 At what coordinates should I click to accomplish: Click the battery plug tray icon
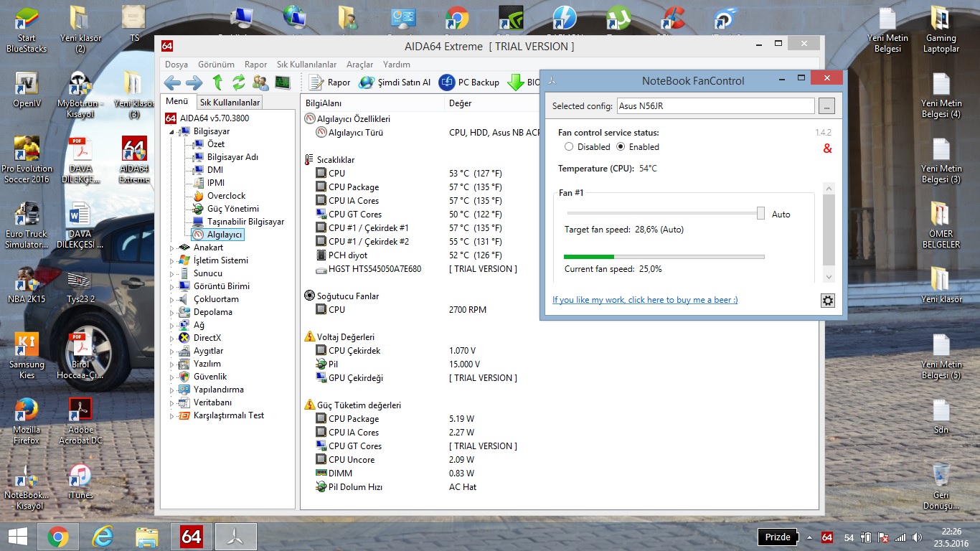click(x=866, y=537)
